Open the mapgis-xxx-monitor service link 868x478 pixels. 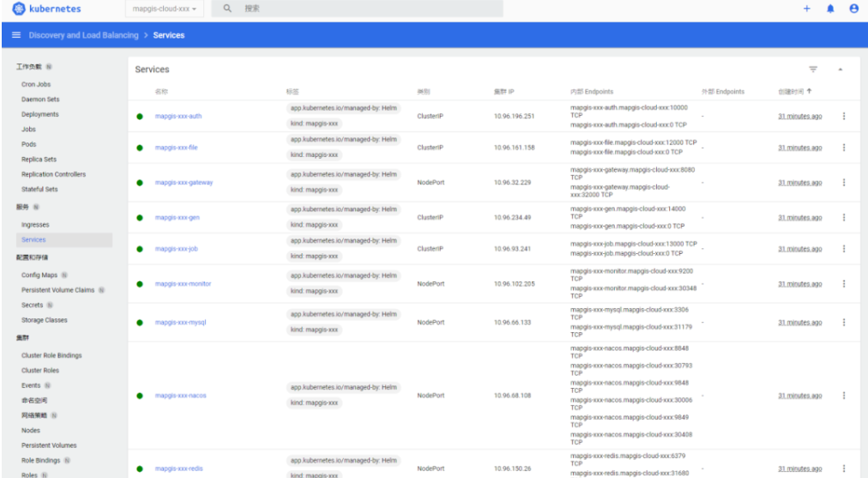coord(183,284)
